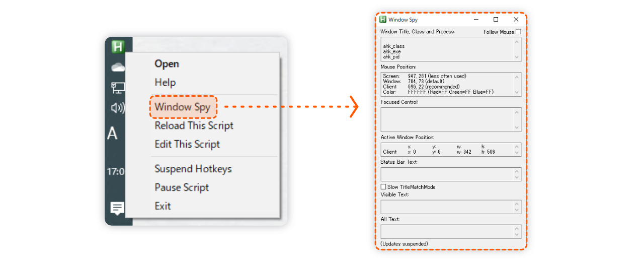Choose Reload This Script menu entry
The image size is (644, 262).
coord(194,125)
